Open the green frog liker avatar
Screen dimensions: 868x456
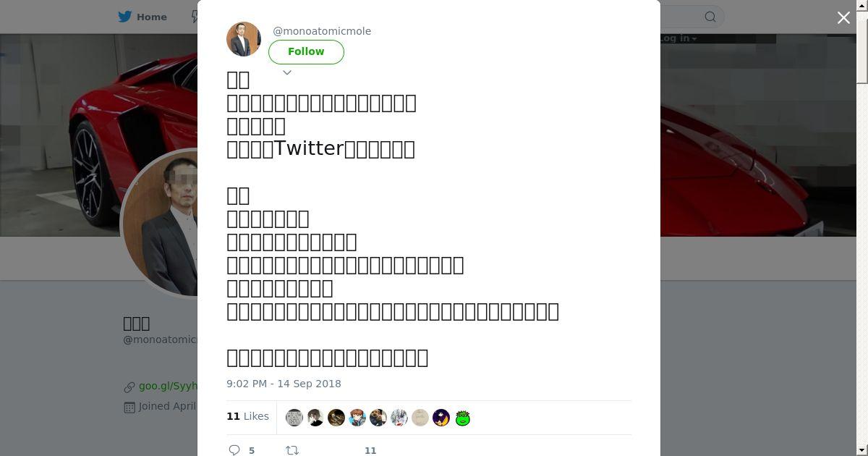point(463,418)
